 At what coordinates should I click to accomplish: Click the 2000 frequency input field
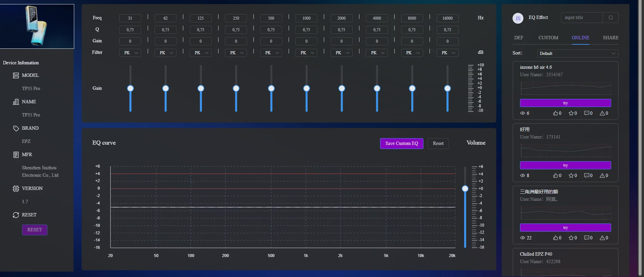[341, 18]
